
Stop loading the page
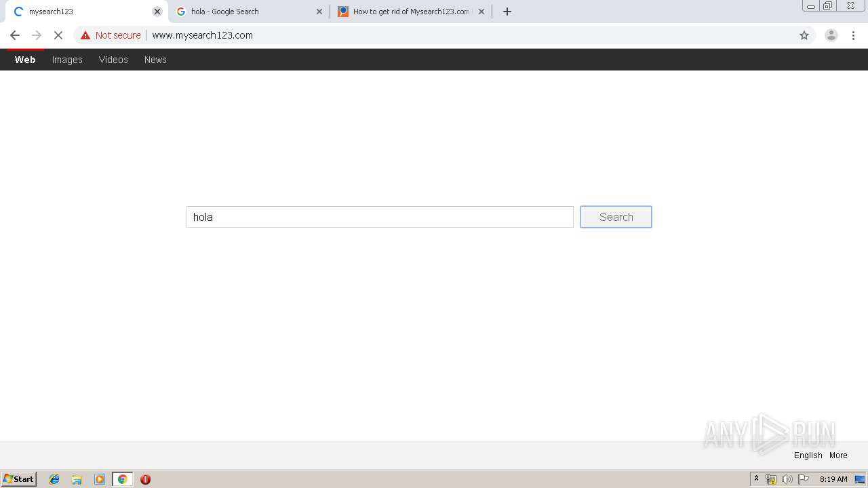pyautogui.click(x=58, y=35)
